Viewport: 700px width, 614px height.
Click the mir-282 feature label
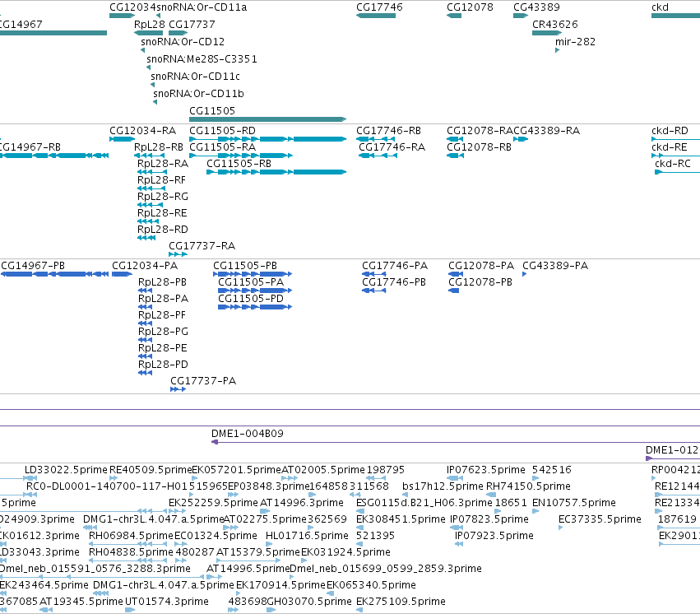(x=575, y=41)
